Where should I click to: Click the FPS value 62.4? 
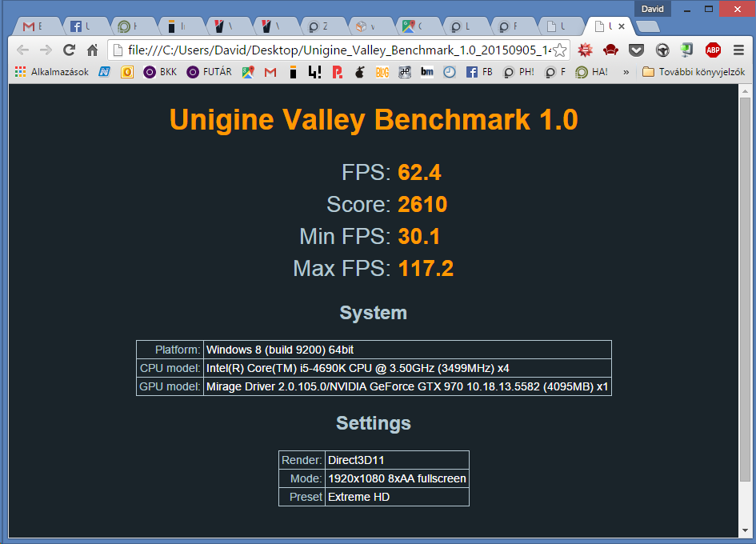419,172
